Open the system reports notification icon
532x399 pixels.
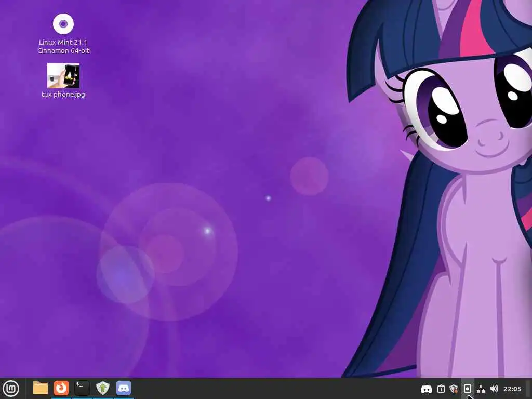pyautogui.click(x=441, y=389)
